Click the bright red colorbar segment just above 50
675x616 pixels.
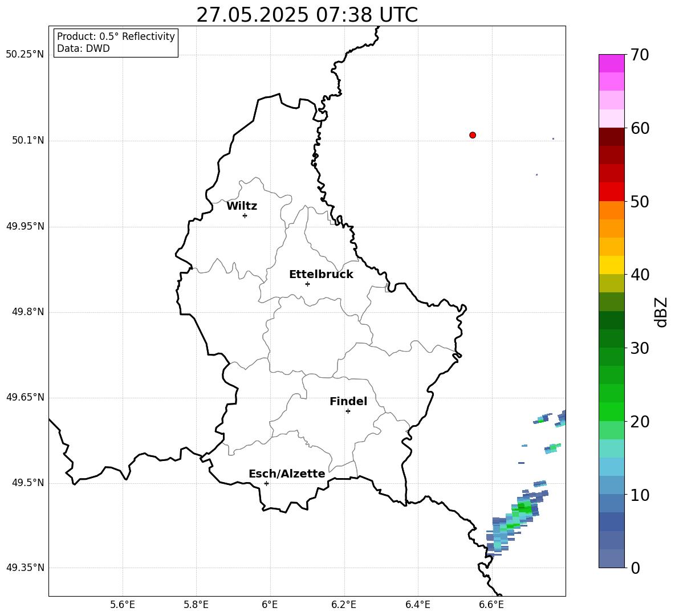(x=612, y=192)
